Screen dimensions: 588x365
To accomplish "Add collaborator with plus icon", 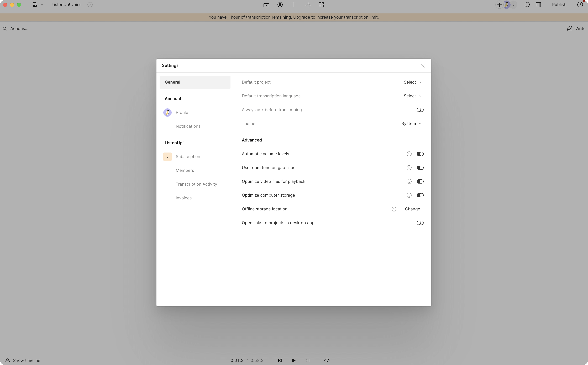I will click(499, 5).
